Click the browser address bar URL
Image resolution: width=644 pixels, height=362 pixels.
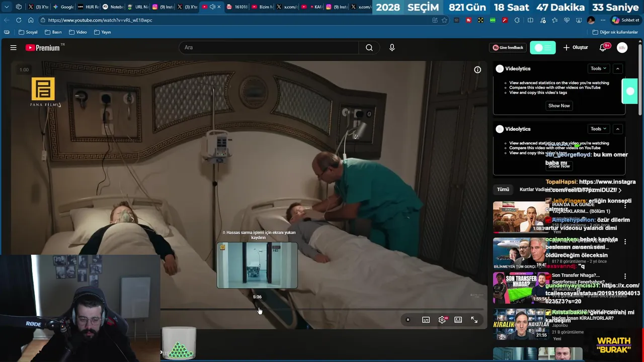(100, 20)
